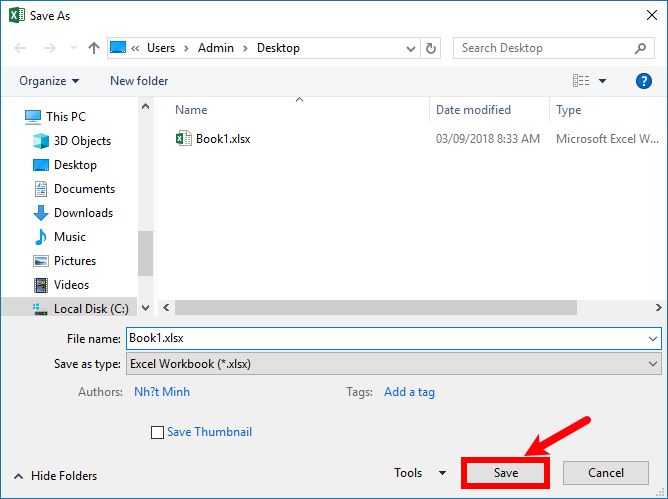
Task: Select the Book1.xlsx file icon
Action: (184, 139)
